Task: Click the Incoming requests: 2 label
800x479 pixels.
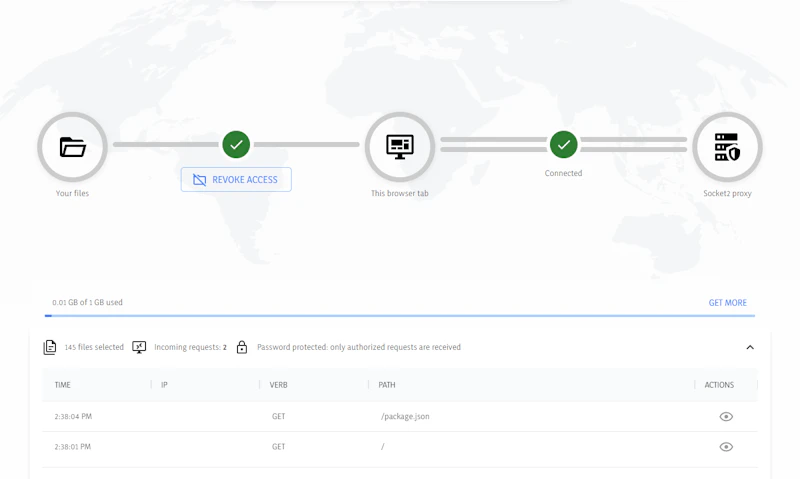Action: point(190,347)
